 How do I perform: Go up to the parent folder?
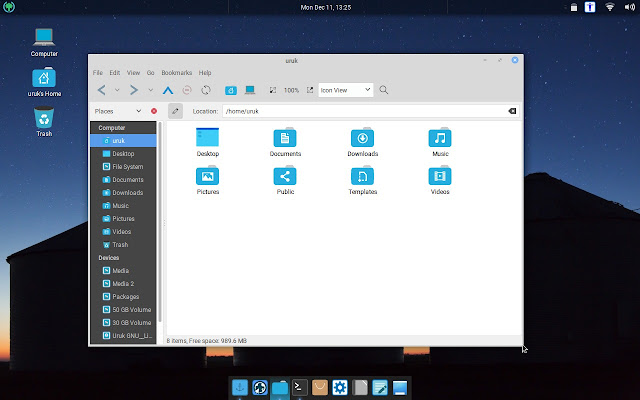coord(168,90)
